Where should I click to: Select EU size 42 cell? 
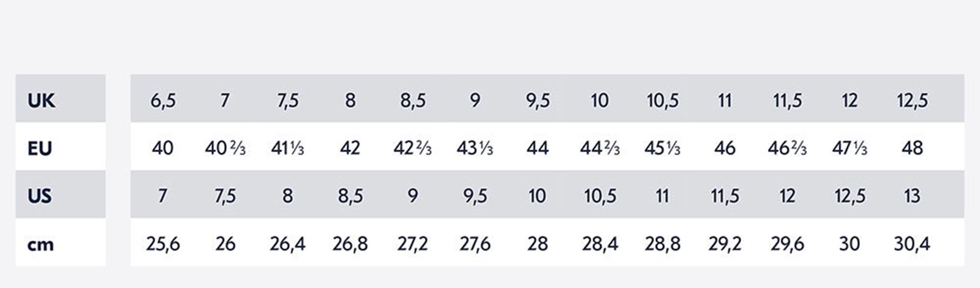(350, 148)
